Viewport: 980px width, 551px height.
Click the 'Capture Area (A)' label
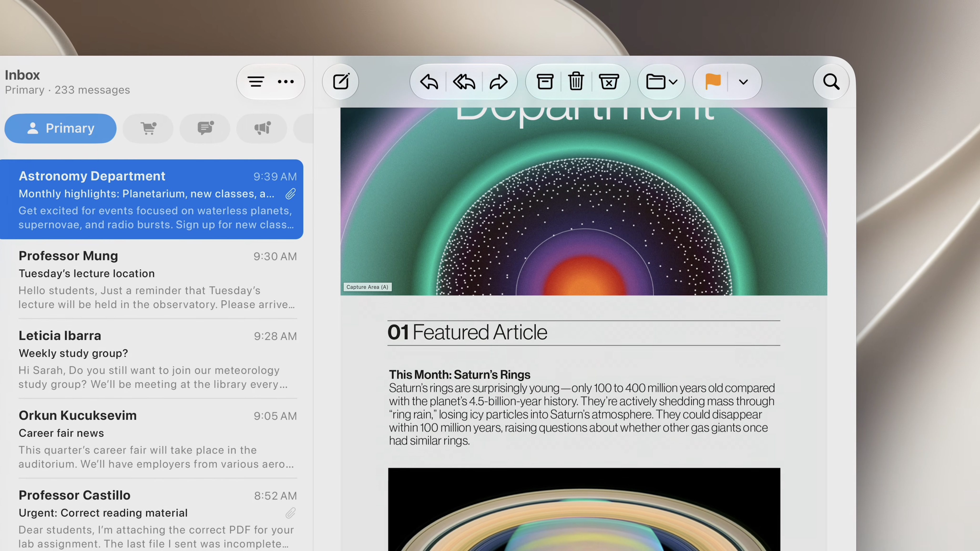[367, 287]
